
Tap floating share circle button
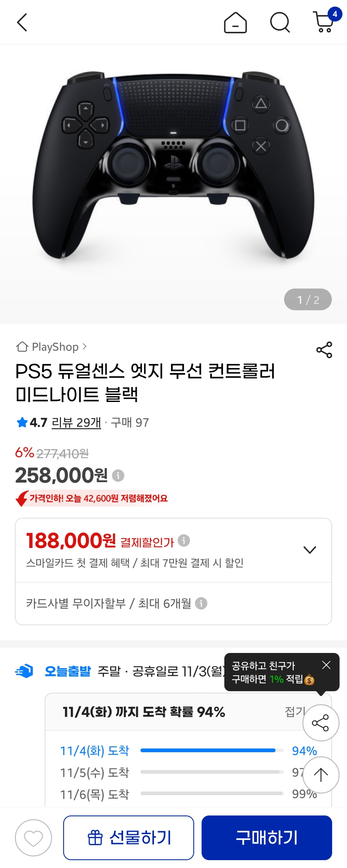coord(321,723)
